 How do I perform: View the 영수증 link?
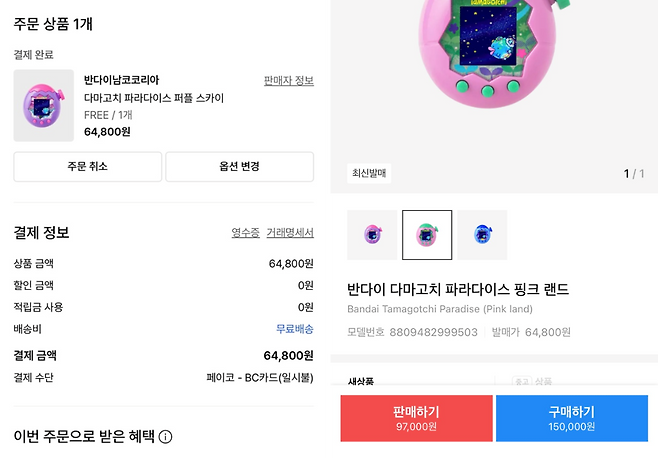(x=245, y=233)
